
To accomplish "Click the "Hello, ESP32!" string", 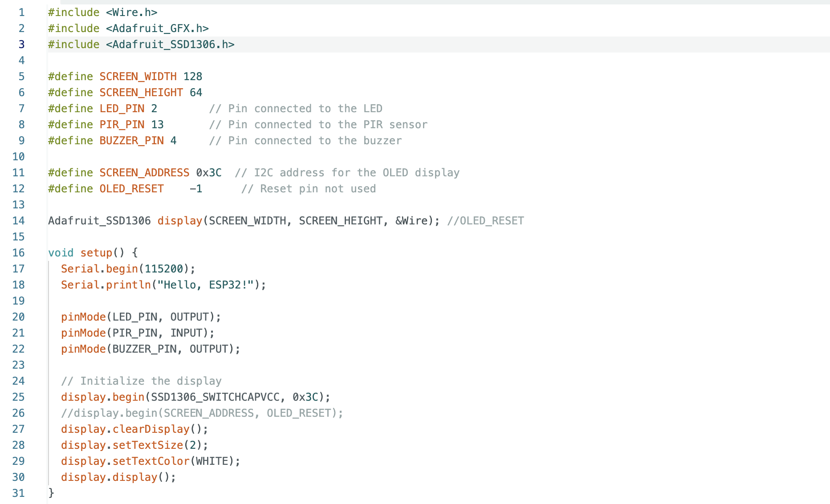I will [x=206, y=285].
